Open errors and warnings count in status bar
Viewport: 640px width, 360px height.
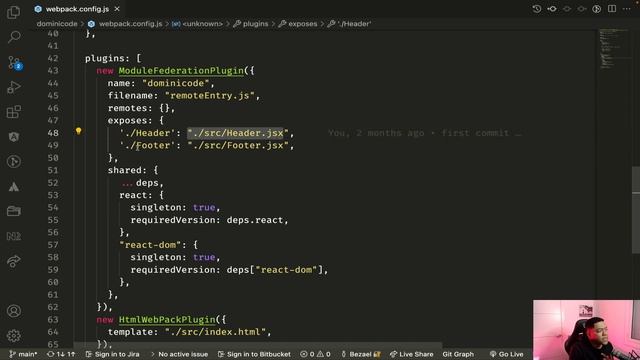(x=315, y=354)
